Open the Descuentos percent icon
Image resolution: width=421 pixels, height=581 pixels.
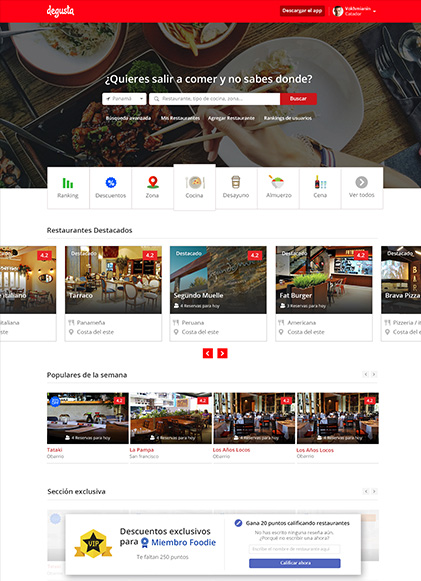[x=111, y=182]
